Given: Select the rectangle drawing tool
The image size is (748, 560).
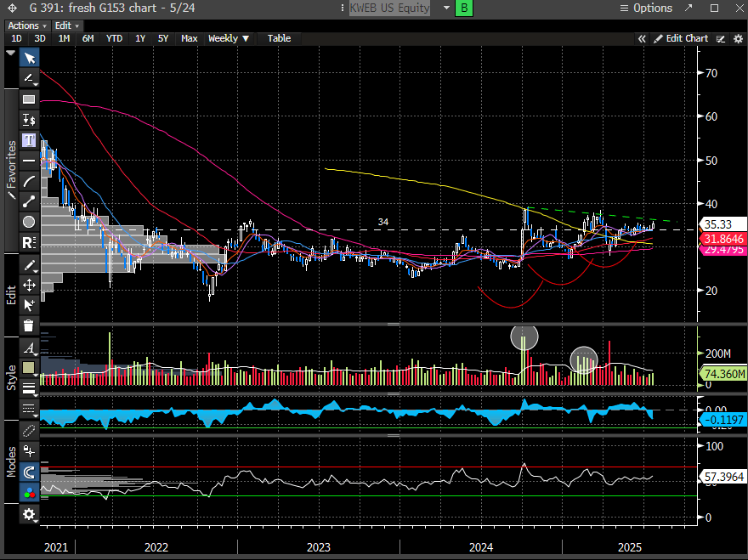Looking at the screenshot, I should (x=29, y=99).
